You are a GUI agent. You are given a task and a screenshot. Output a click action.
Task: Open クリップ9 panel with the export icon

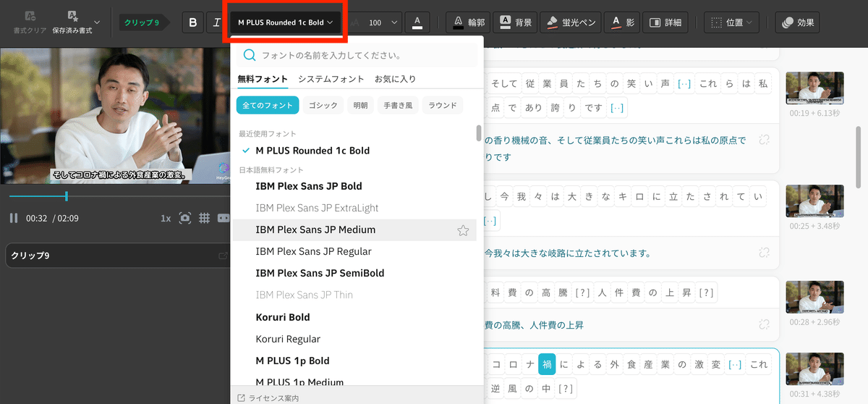223,256
